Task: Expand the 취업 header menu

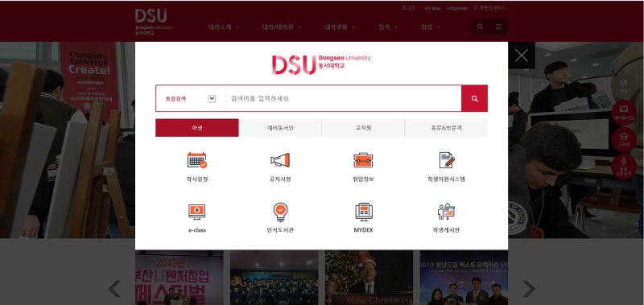Action: (x=431, y=27)
